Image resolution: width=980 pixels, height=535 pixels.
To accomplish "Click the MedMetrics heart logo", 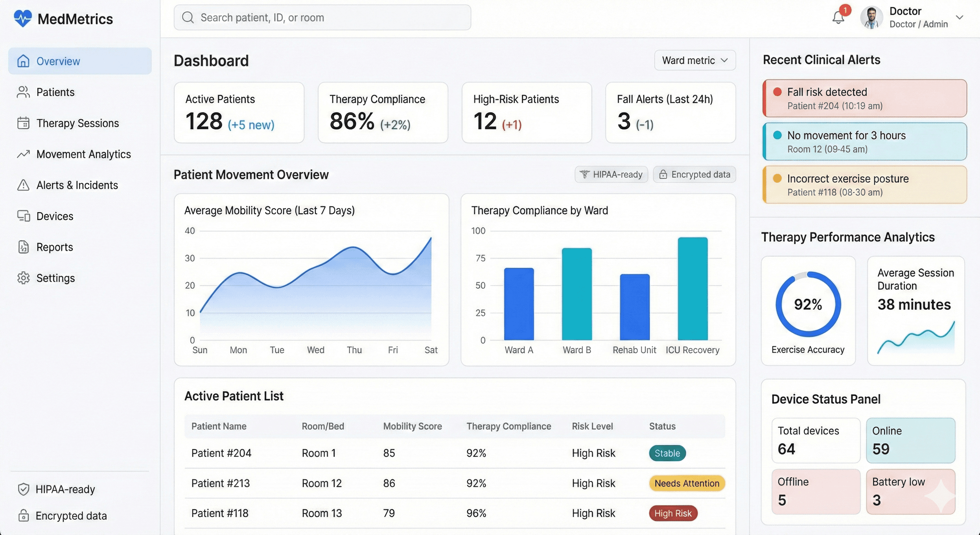I will coord(23,18).
